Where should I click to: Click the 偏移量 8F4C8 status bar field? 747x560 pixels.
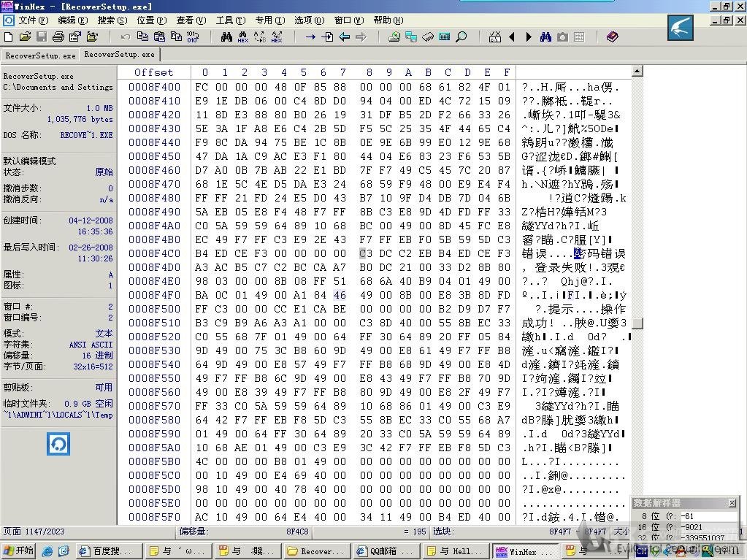(x=243, y=532)
